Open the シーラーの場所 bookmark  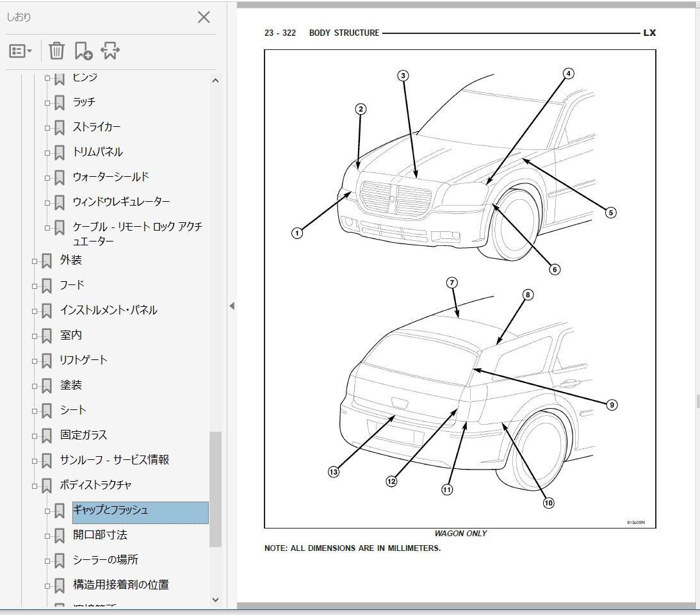coord(106,560)
